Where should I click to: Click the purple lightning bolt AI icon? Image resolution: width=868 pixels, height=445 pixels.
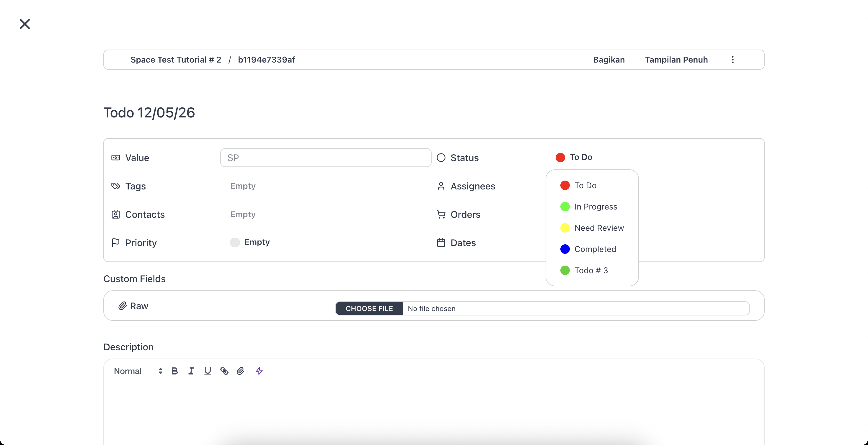(259, 371)
